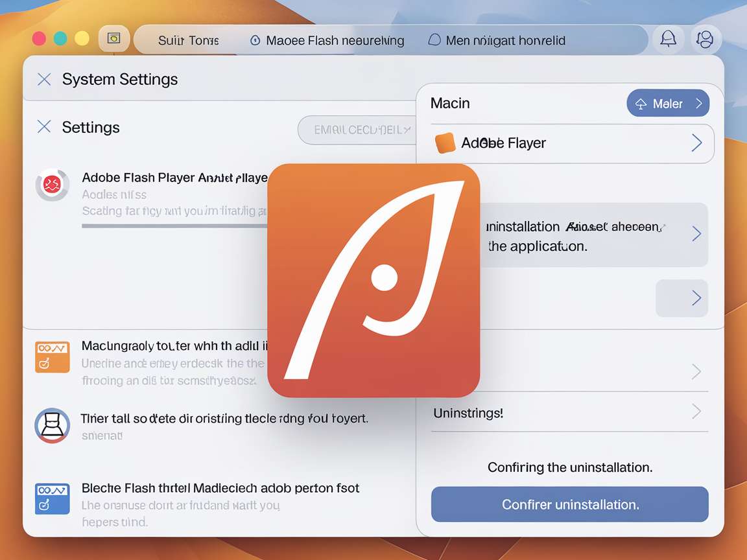The height and width of the screenshot is (560, 747).
Task: Click the chevron just above the Uninstrings! row
Action: [x=696, y=371]
